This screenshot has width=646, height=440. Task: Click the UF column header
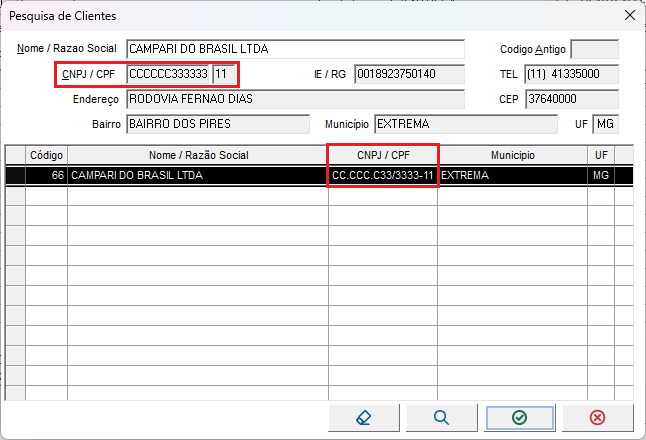(x=601, y=155)
